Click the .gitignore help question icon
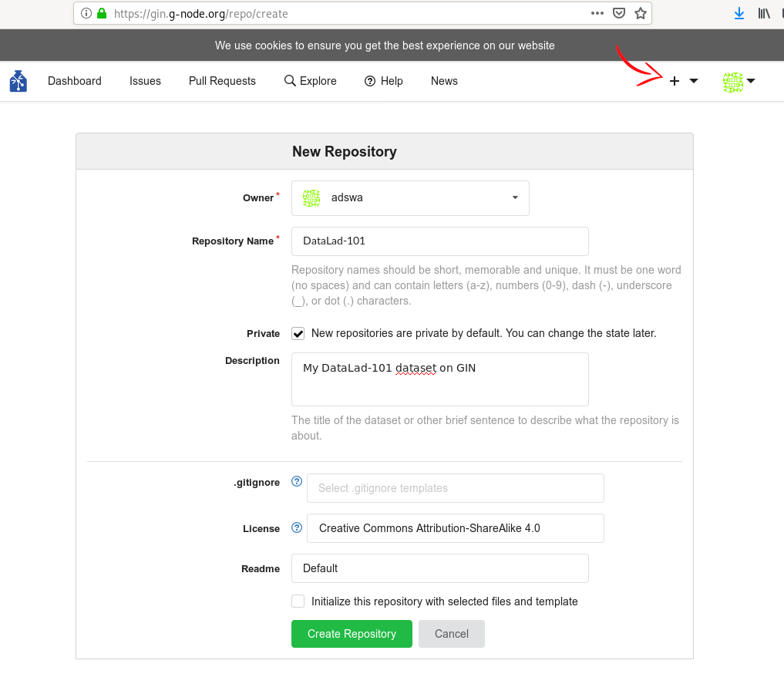 297,482
